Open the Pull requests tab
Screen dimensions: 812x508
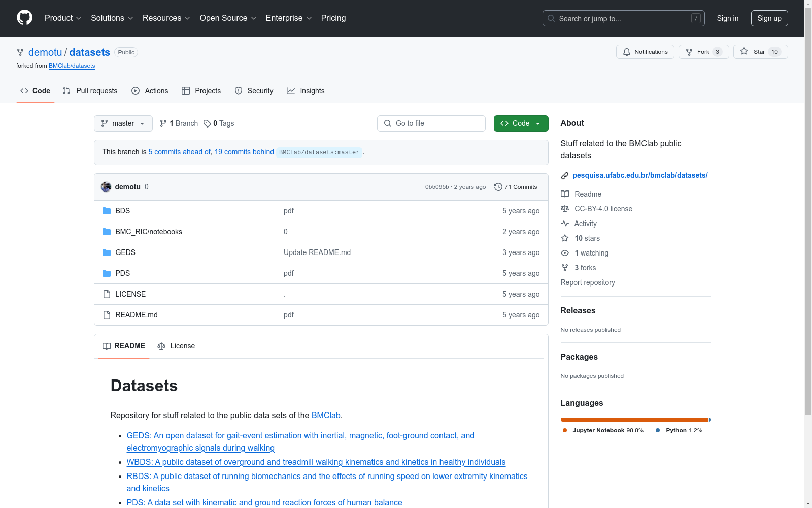90,91
